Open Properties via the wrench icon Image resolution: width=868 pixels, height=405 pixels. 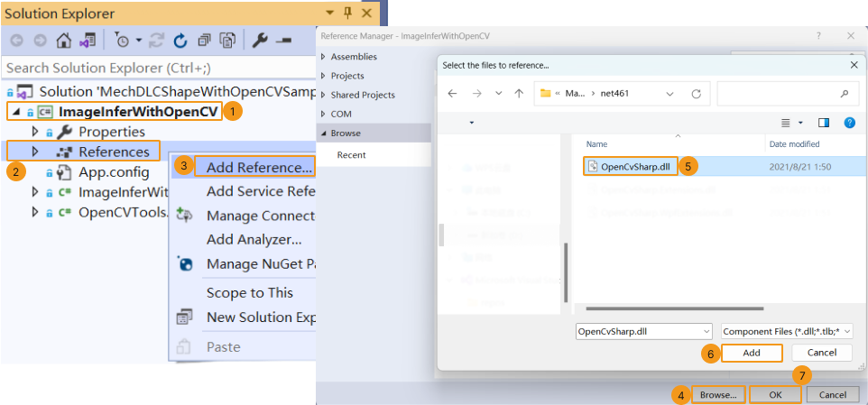click(x=260, y=41)
